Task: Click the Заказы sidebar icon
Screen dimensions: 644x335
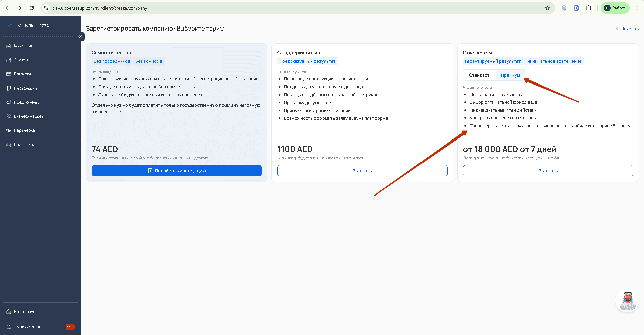Action: 9,60
